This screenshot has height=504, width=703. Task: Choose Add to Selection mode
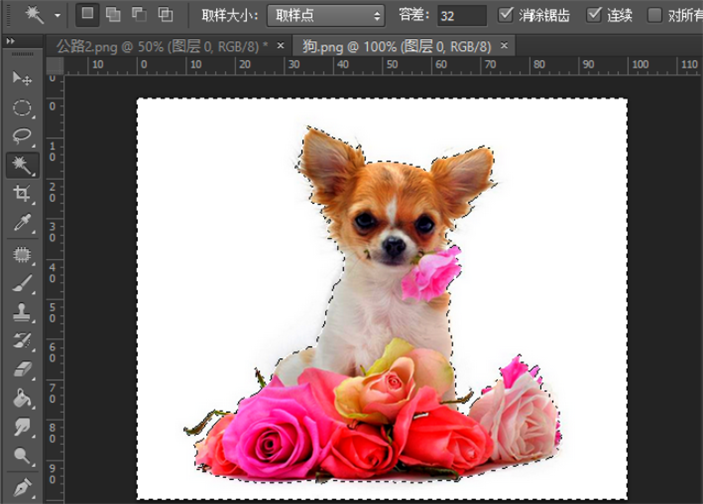click(113, 15)
